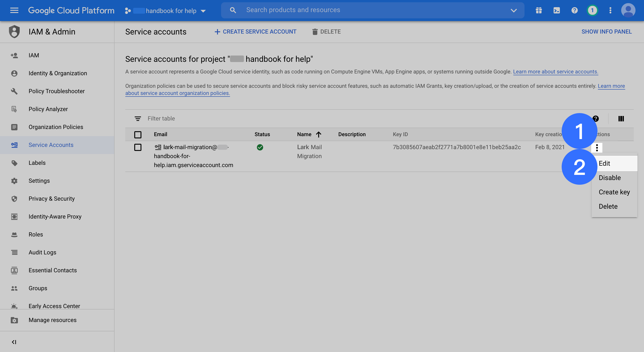Toggle the select-all checkbox in table header

tap(138, 135)
